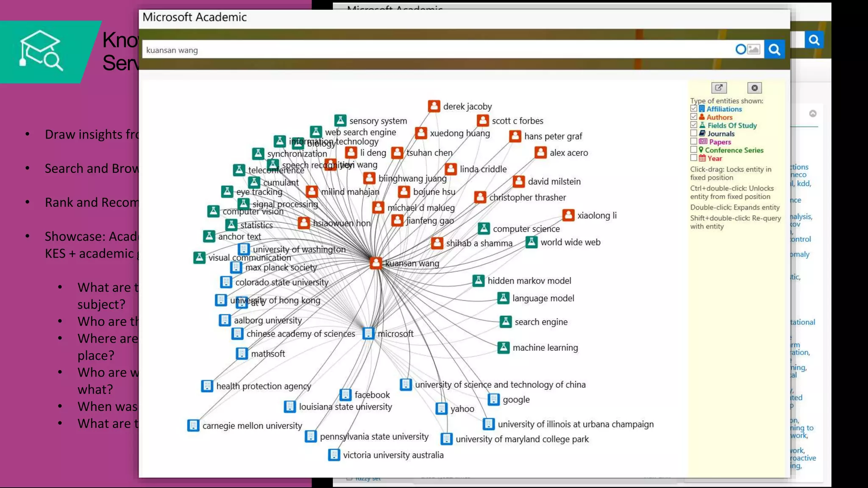The width and height of the screenshot is (868, 488).
Task: Click the xiaolong li author node icon
Action: click(568, 215)
